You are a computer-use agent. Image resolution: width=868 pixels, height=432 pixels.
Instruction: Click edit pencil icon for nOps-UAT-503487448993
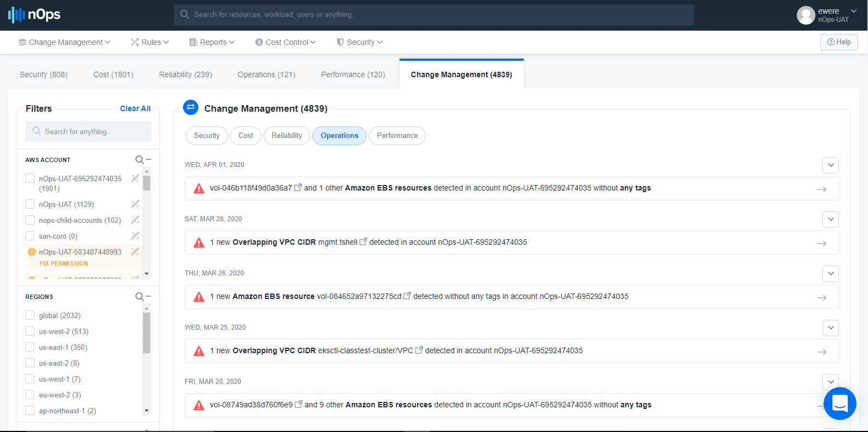coord(135,252)
